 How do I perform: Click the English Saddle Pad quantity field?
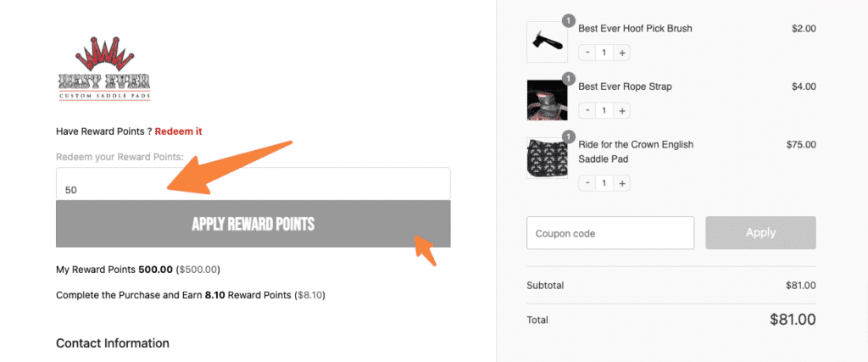(x=604, y=182)
